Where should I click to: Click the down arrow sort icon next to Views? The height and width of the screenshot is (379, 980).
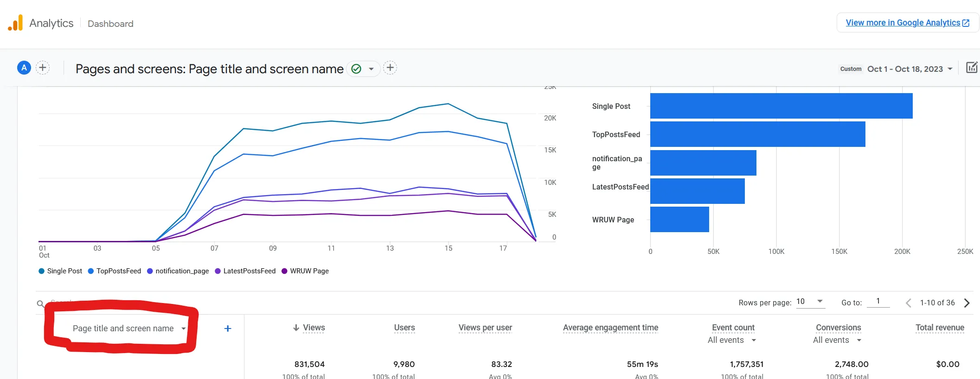tap(296, 328)
